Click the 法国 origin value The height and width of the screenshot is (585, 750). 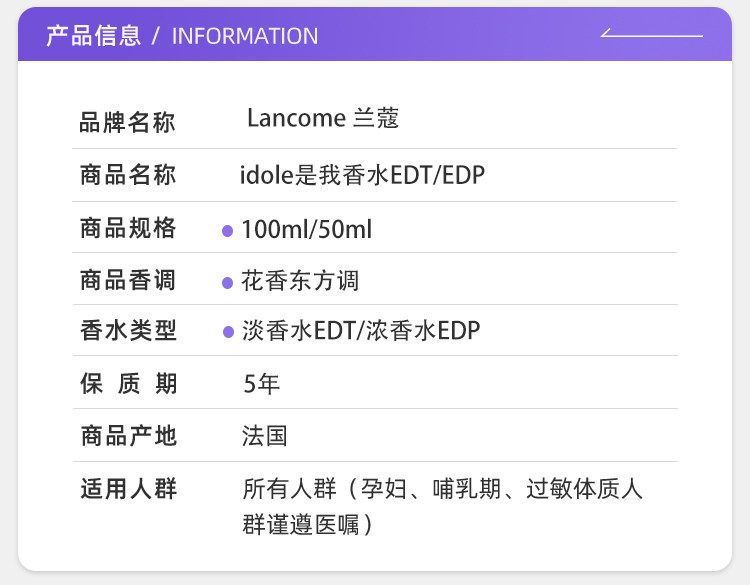pyautogui.click(x=264, y=436)
